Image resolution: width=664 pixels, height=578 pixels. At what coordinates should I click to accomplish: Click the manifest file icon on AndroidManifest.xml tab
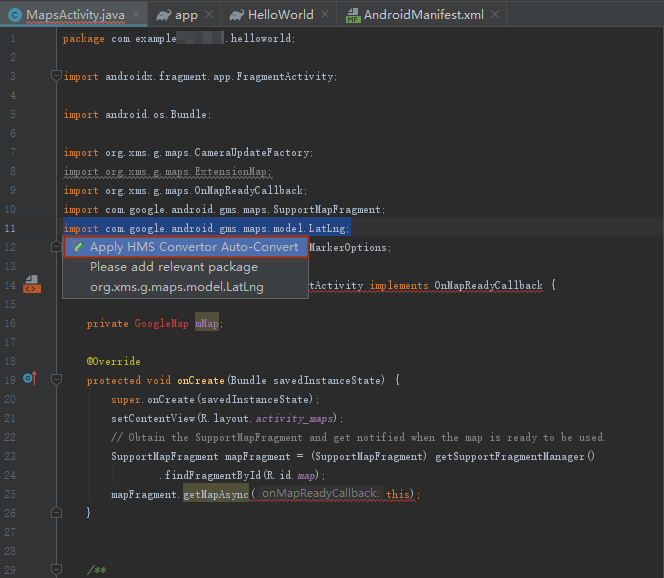point(353,16)
